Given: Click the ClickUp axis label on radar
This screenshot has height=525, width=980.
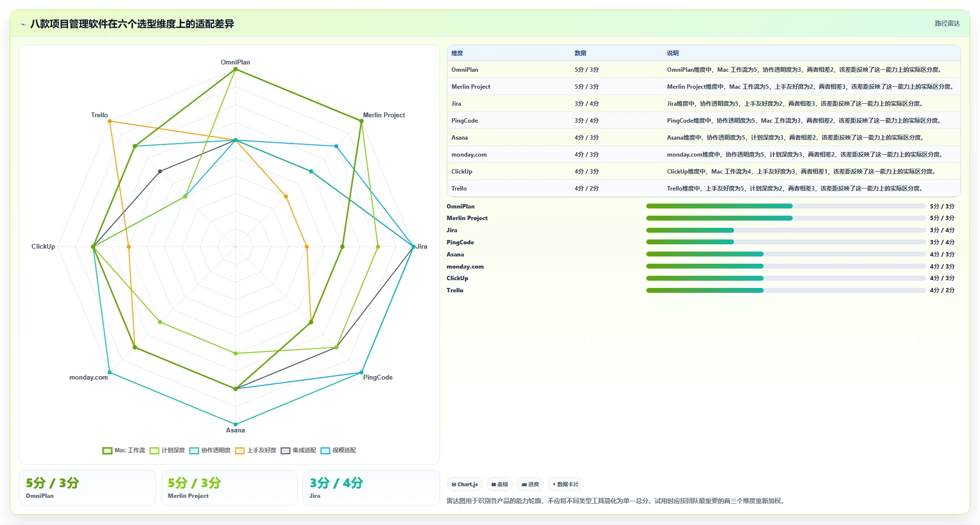Looking at the screenshot, I should [43, 246].
